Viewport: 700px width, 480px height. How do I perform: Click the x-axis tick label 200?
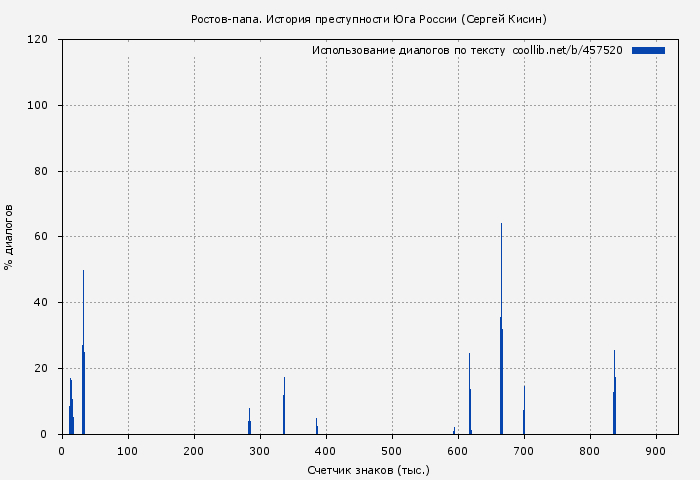click(x=194, y=451)
